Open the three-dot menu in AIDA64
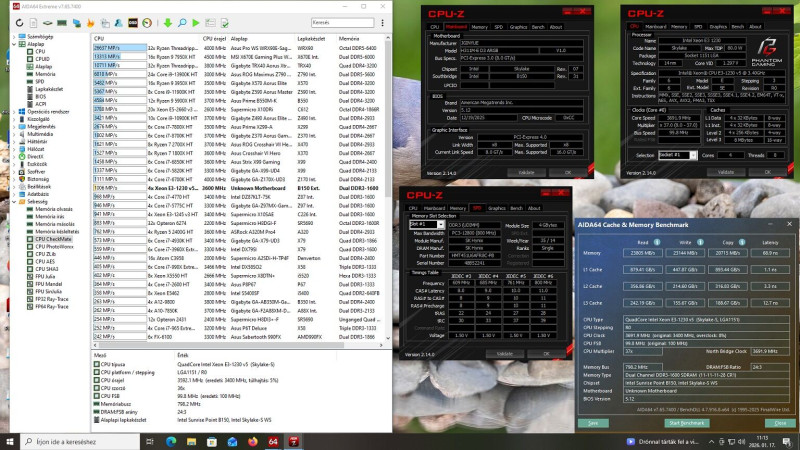This screenshot has height=450, width=800. [x=382, y=23]
